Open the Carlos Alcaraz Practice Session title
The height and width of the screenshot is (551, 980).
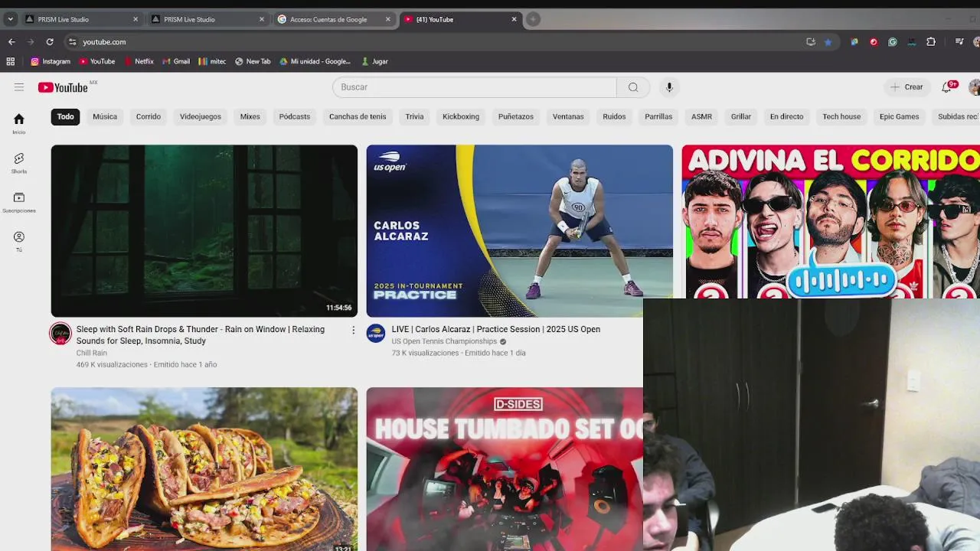[x=496, y=329]
